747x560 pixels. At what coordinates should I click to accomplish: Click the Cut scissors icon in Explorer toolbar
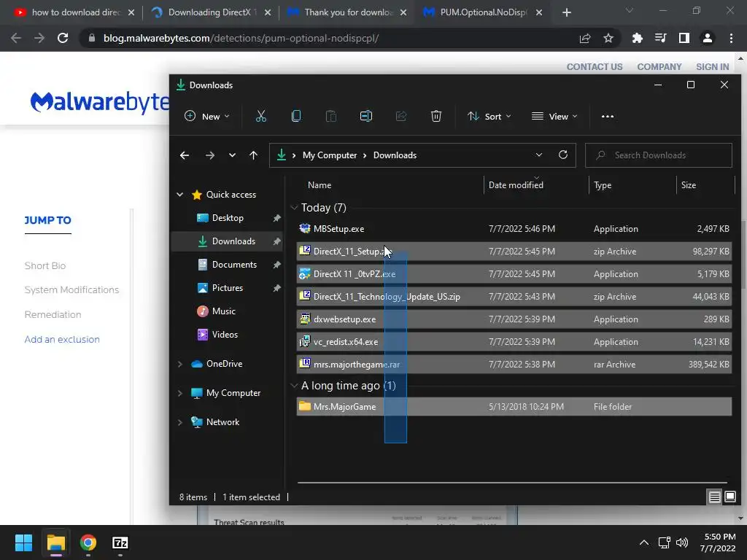point(261,116)
